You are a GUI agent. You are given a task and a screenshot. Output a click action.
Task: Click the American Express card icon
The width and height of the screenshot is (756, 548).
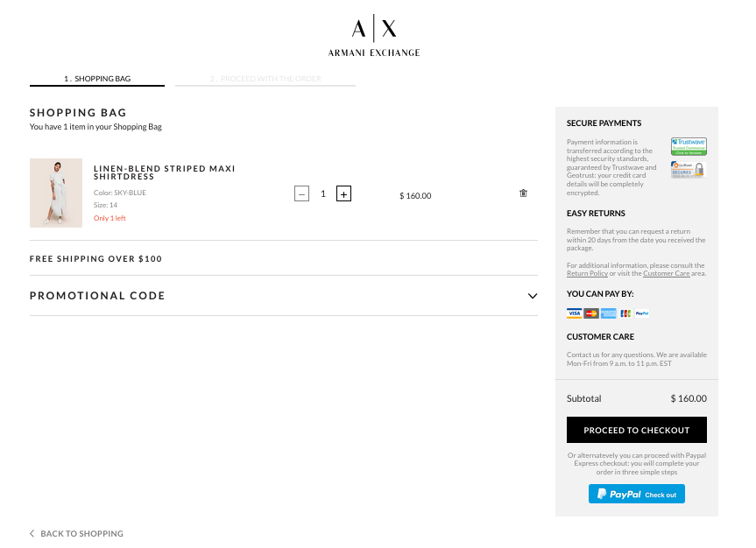(x=608, y=313)
